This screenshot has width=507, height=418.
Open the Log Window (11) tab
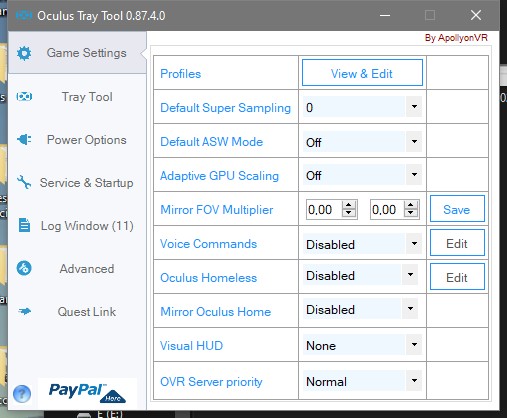[77, 226]
